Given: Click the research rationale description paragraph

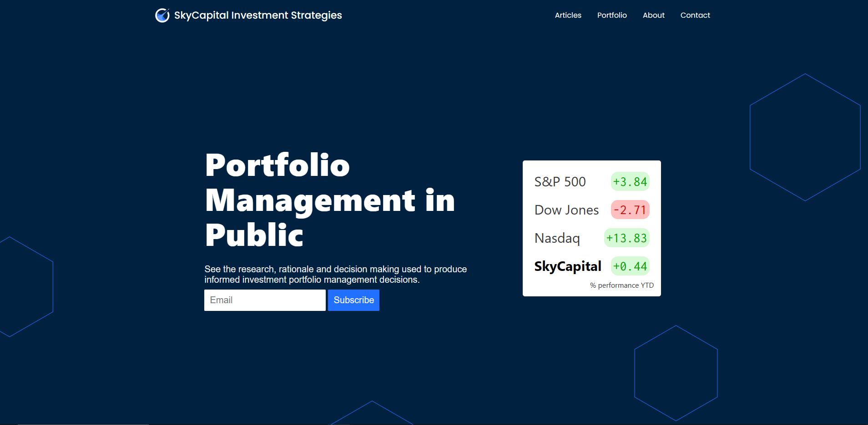Looking at the screenshot, I should [x=335, y=274].
